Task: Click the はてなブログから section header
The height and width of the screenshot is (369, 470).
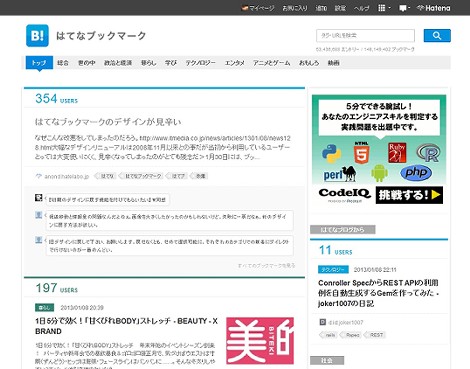Action: pos(343,230)
